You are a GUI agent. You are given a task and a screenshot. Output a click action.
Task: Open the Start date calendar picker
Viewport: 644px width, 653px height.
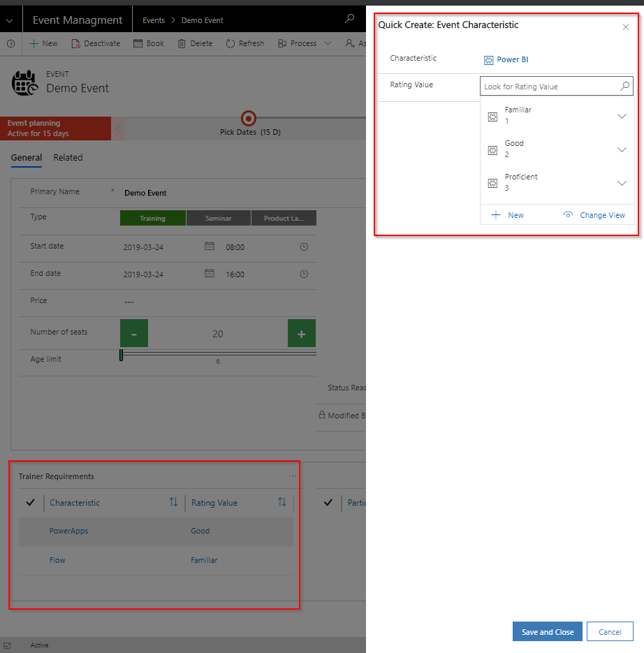(209, 247)
